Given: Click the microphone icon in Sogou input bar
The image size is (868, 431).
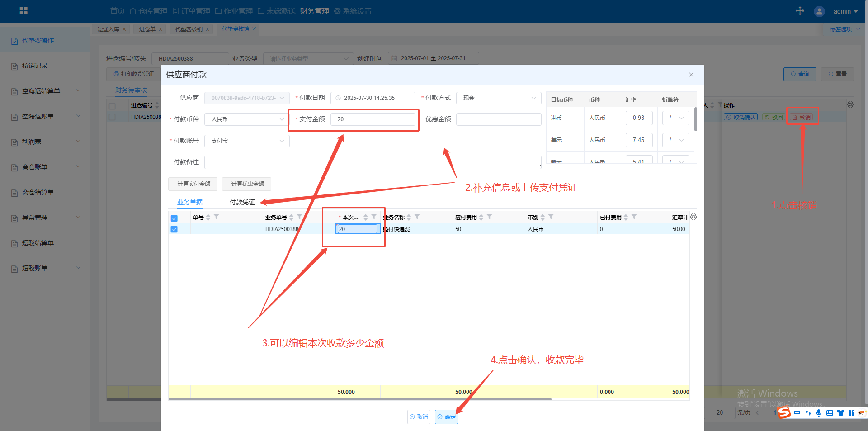Looking at the screenshot, I should click(x=818, y=413).
